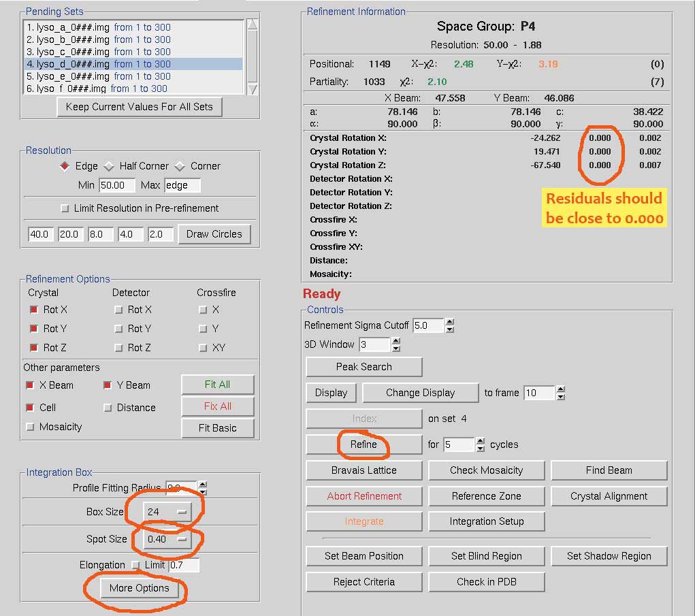
Task: Select the Corner resolution option
Action: tap(180, 166)
